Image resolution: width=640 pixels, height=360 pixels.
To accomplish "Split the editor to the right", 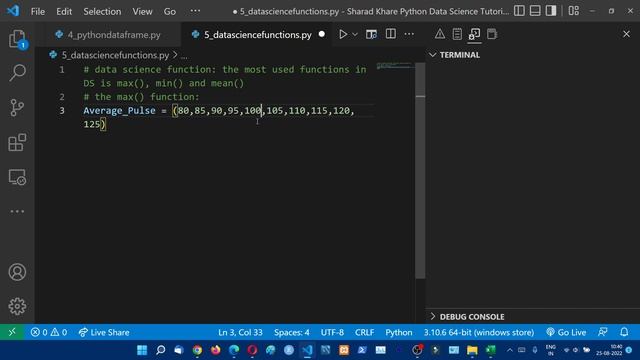I will tap(391, 34).
